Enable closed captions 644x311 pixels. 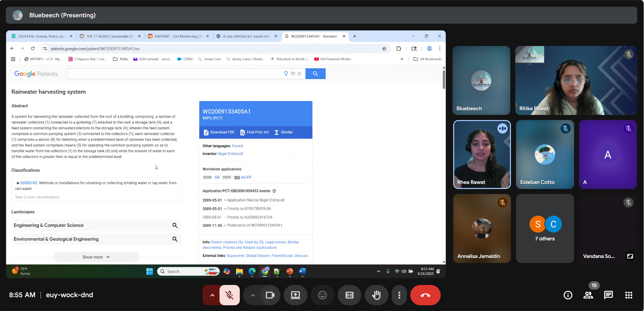349,295
